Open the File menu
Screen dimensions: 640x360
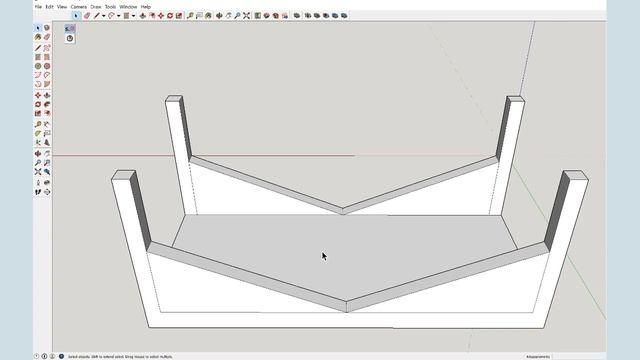tap(38, 7)
